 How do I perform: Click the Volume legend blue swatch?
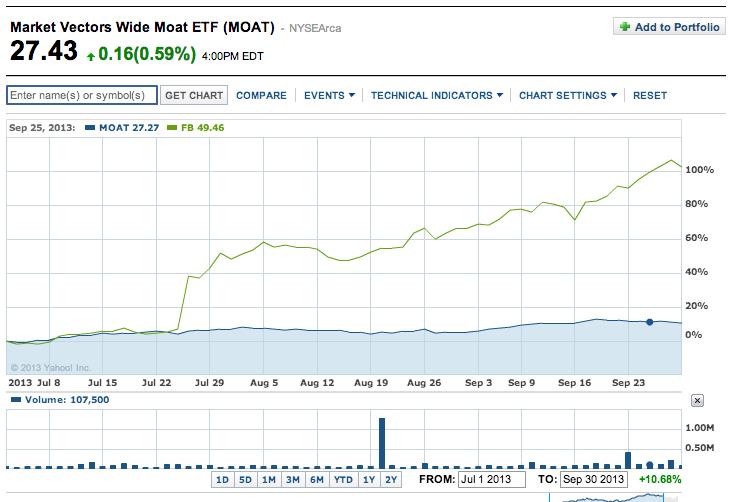(x=16, y=400)
